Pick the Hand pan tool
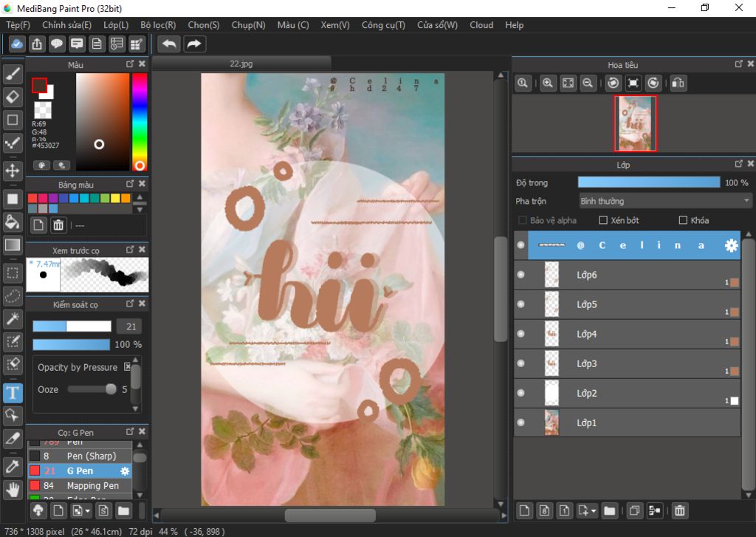This screenshot has height=537, width=756. (x=13, y=489)
